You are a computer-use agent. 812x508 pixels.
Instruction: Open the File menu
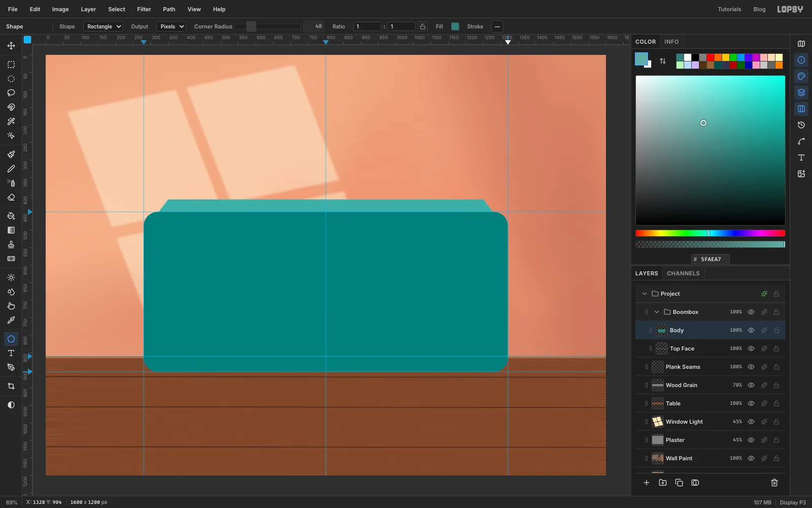(x=13, y=9)
